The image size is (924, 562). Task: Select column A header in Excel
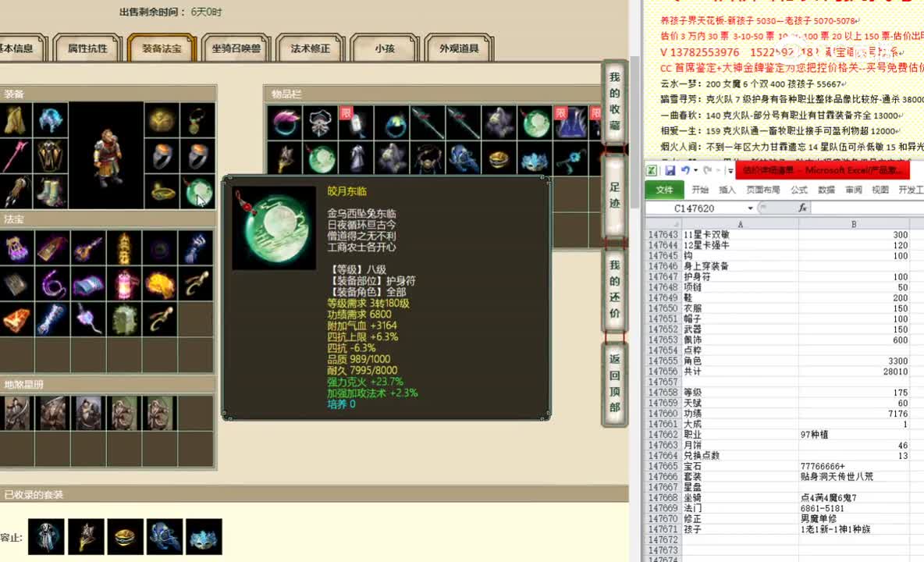tap(740, 224)
